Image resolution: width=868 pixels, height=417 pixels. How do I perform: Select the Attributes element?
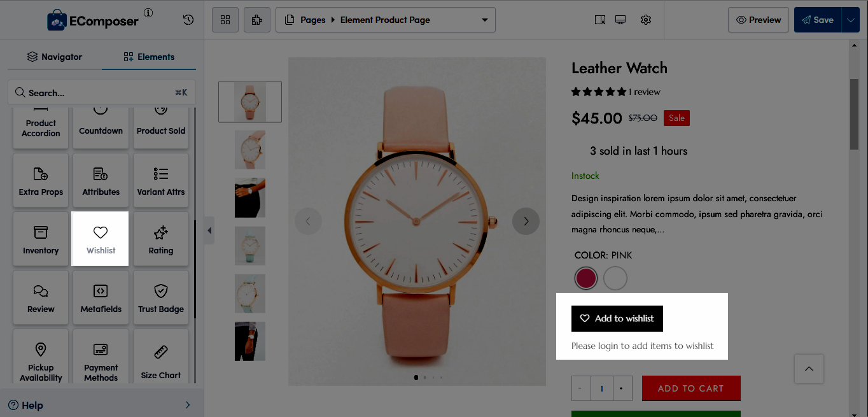point(101,180)
